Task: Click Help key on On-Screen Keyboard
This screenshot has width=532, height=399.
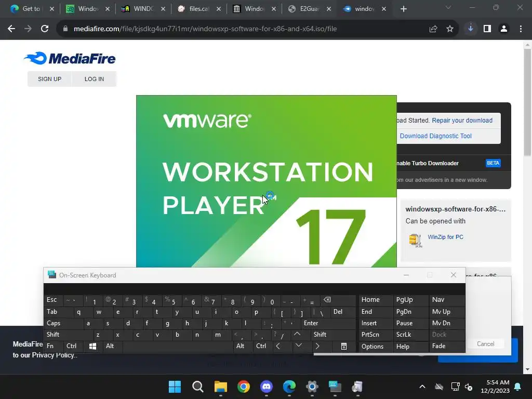Action: [x=410, y=346]
